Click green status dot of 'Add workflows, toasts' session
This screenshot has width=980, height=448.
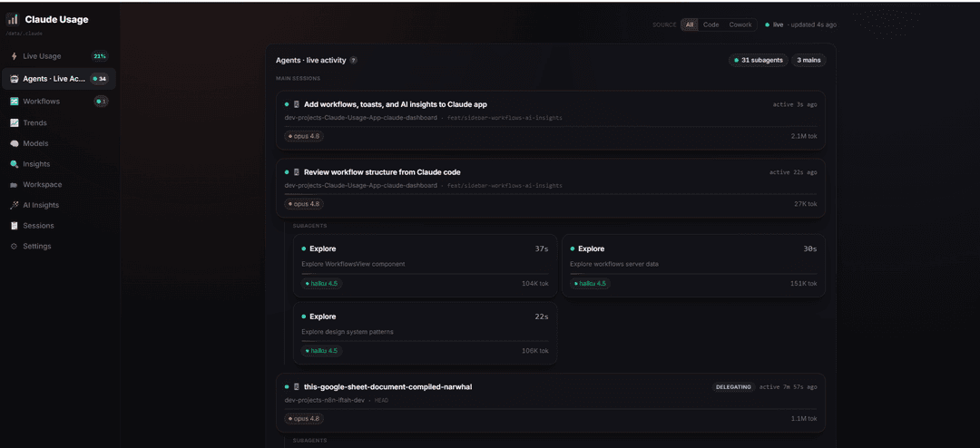[x=287, y=104]
